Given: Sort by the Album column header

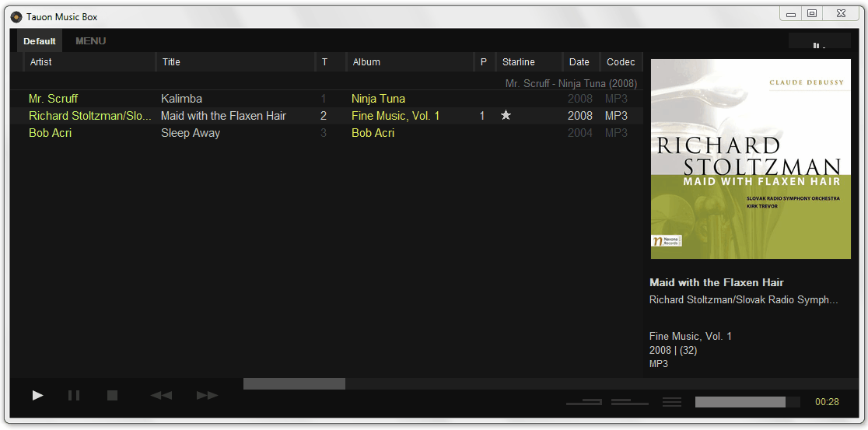Looking at the screenshot, I should pos(411,62).
